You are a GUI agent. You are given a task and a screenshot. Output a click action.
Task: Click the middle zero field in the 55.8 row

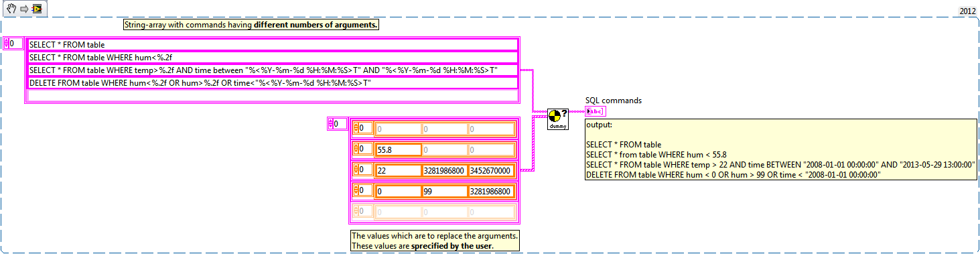coord(445,149)
